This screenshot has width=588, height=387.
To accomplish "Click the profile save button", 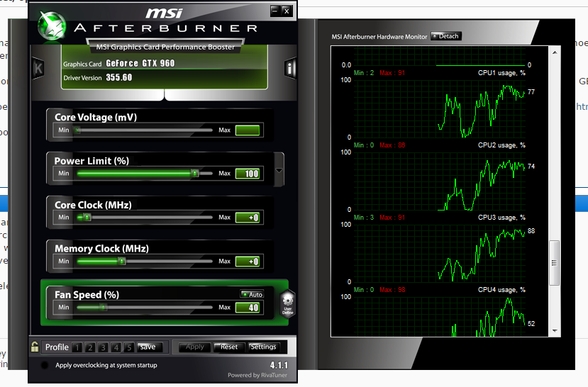I will coord(150,347).
